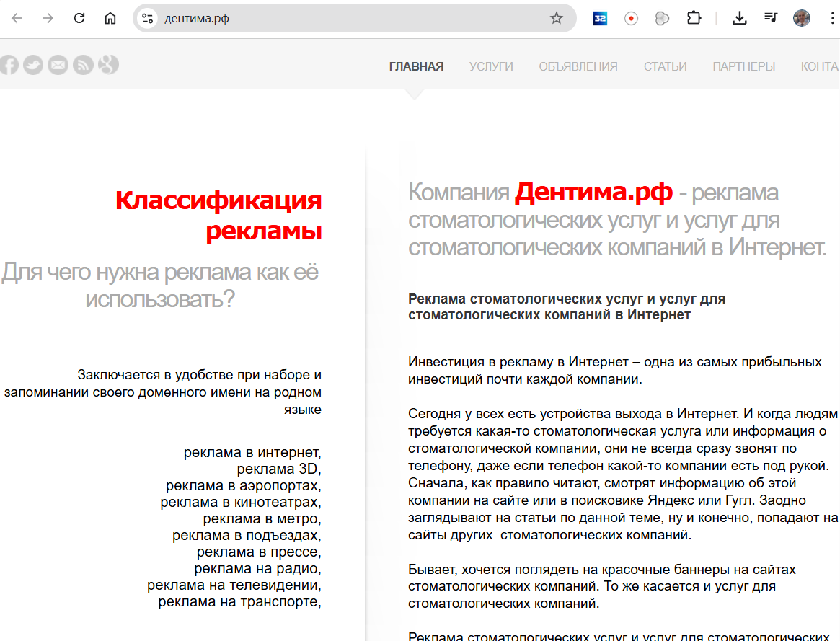Click the line реклама в кинотеатрах,
The width and height of the screenshot is (840, 641).
click(241, 503)
